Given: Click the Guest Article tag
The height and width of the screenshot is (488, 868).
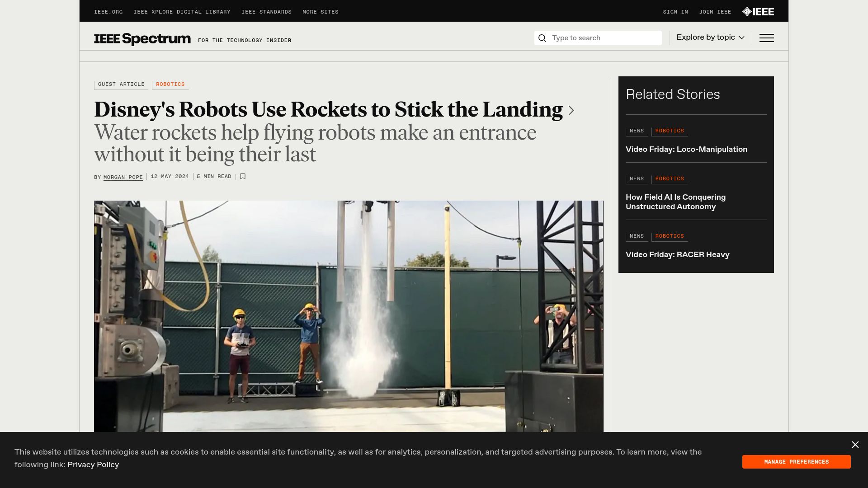Looking at the screenshot, I should [121, 84].
